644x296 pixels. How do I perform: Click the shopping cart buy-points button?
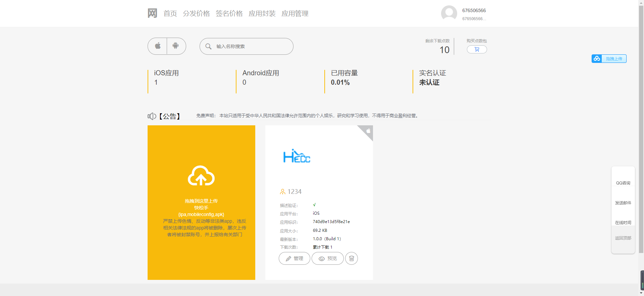477,49
